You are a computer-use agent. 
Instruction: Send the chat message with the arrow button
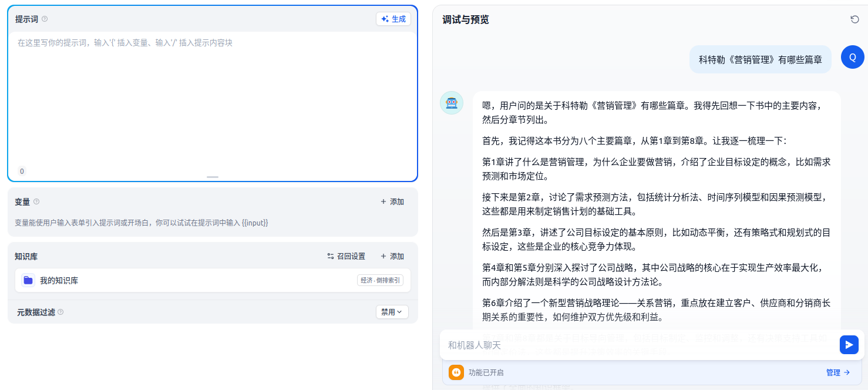(849, 345)
